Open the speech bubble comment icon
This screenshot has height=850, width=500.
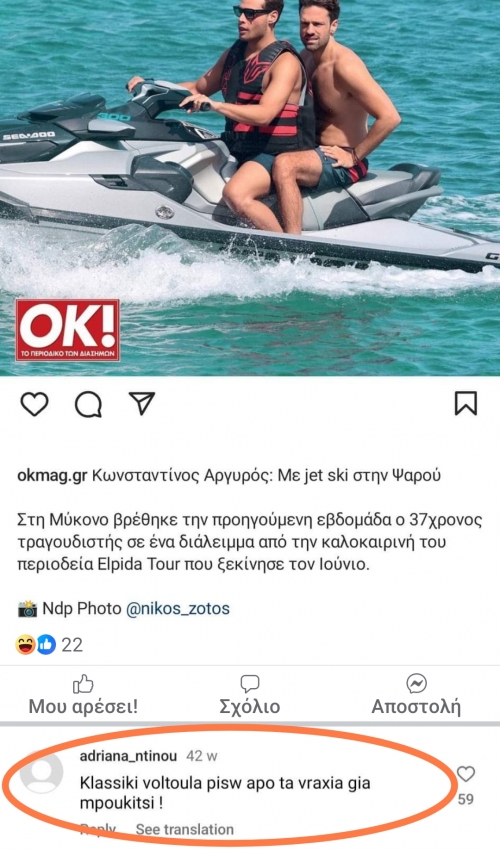tap(88, 404)
